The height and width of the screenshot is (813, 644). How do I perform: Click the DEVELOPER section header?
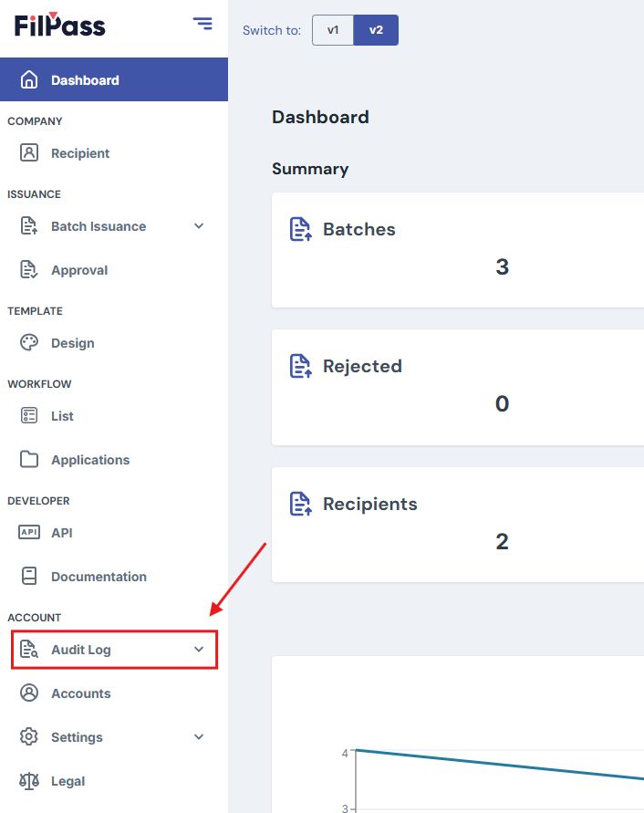(x=38, y=500)
